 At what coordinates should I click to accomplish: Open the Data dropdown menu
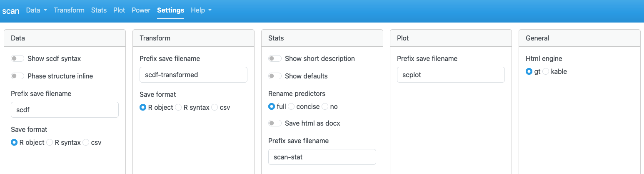point(36,10)
